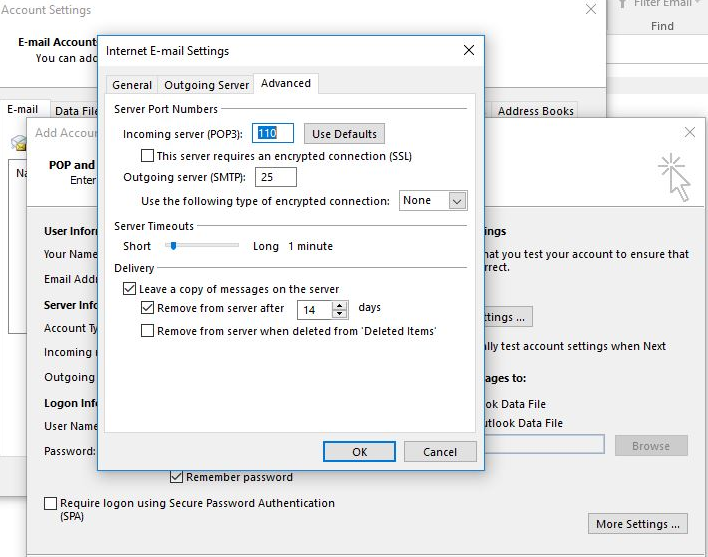Screen dimensions: 708x557
Task: Check Remove from server when deleted from 'Deleted Items'
Action: (x=147, y=330)
